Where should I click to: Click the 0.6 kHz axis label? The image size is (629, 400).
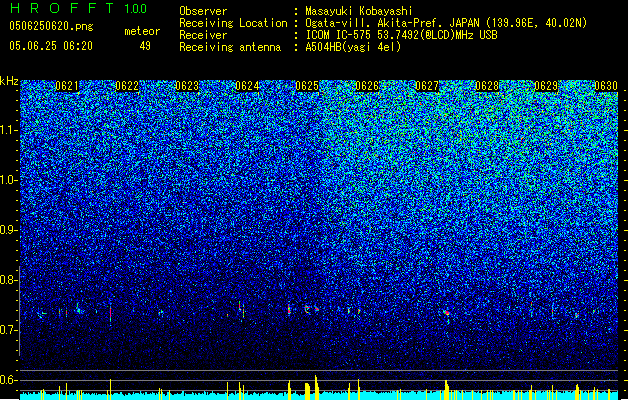(9, 380)
